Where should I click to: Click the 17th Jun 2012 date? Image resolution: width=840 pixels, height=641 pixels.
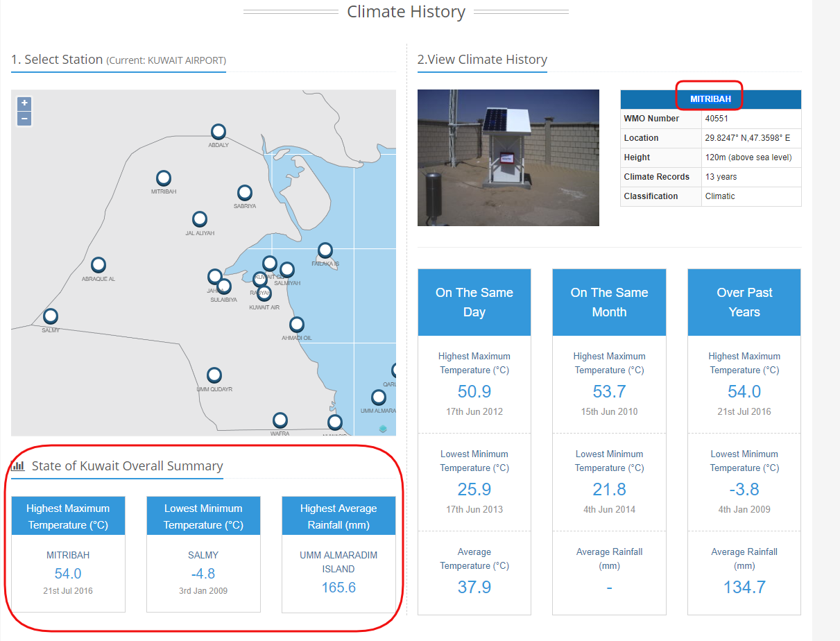pyautogui.click(x=474, y=411)
